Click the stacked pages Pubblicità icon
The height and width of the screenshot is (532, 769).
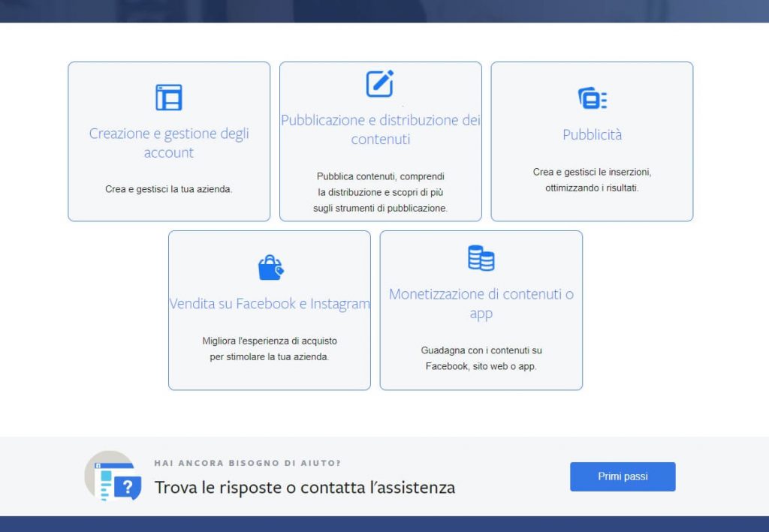[591, 98]
